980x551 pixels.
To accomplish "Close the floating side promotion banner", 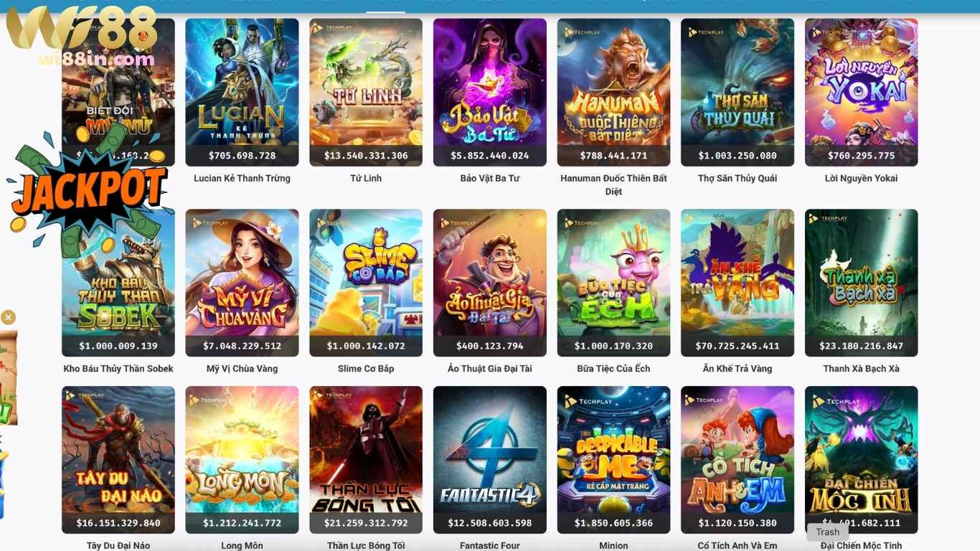I will (x=8, y=317).
